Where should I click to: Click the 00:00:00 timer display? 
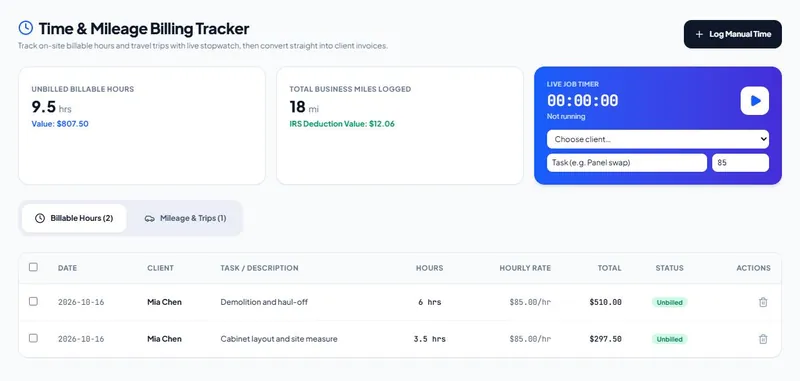pyautogui.click(x=582, y=100)
